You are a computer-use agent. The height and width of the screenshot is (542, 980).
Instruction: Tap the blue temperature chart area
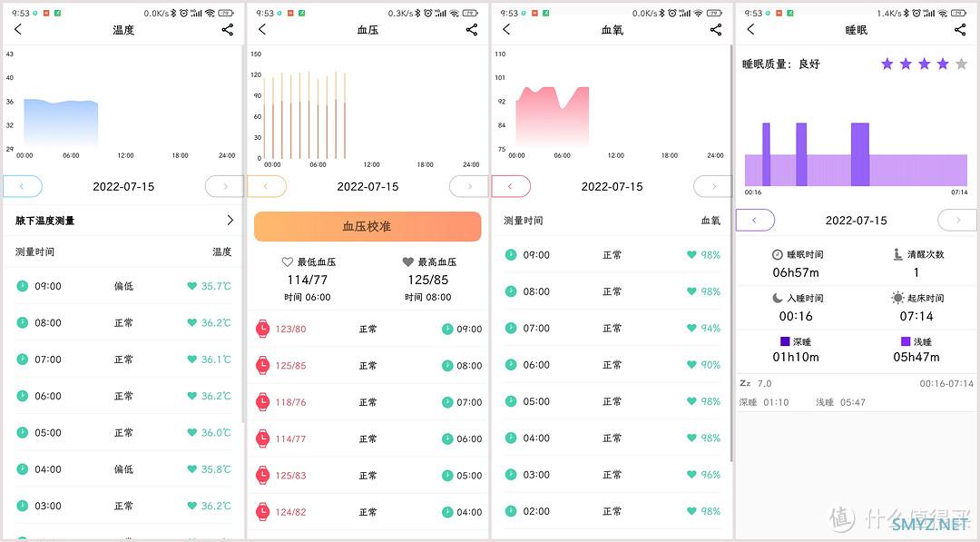[61, 123]
